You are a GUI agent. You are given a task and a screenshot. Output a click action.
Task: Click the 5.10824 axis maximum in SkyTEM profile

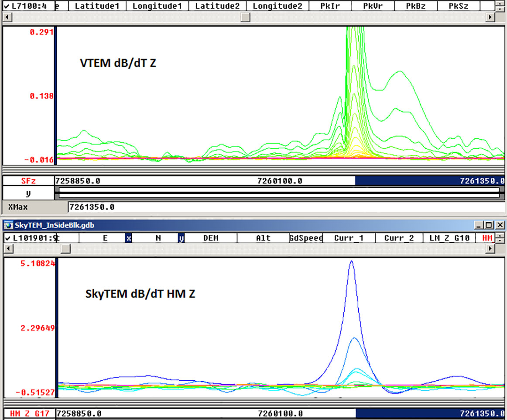tap(38, 263)
